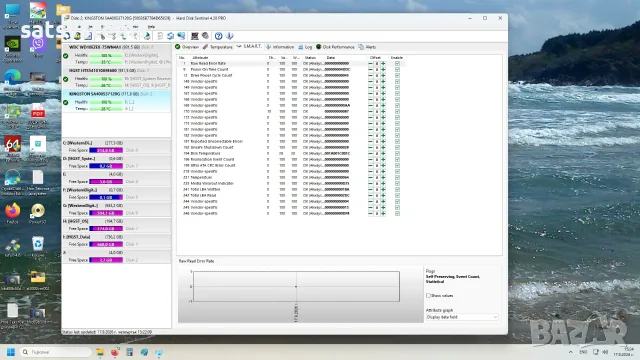Viewport: 640px width, 360px height.
Task: Click G: drive free space bar
Action: 106,213
